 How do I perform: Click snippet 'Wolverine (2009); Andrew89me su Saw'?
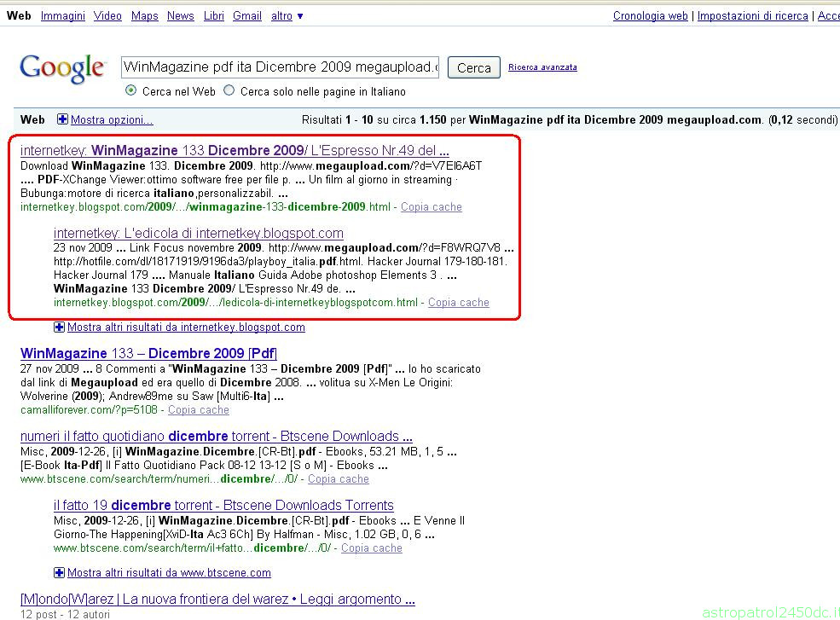click(152, 397)
